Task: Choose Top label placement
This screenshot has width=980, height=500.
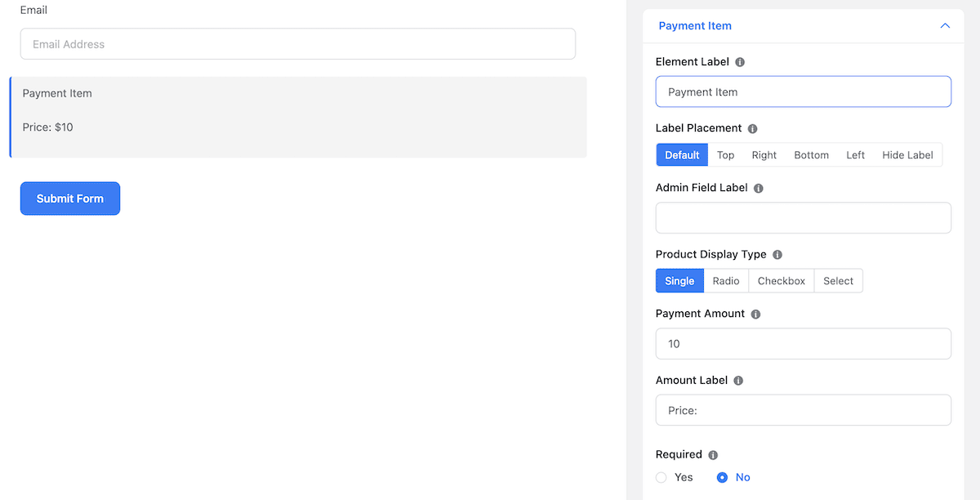Action: click(x=726, y=155)
